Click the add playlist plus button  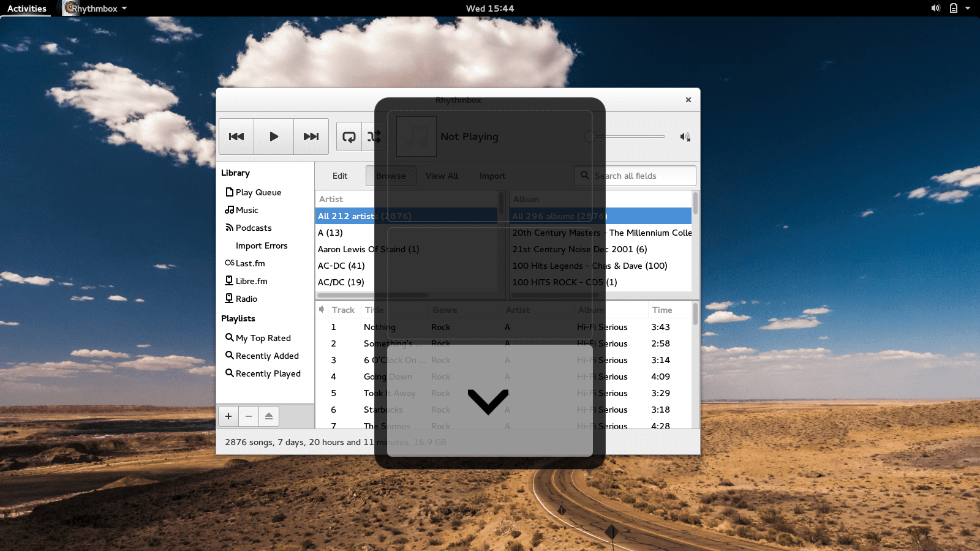[x=228, y=416]
